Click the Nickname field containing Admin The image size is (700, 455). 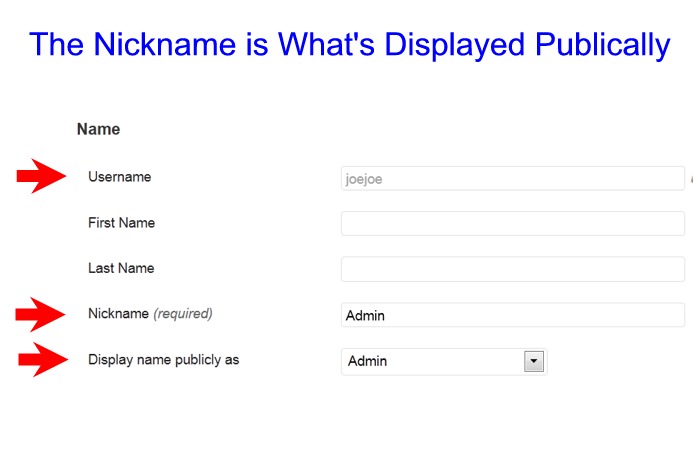click(512, 315)
